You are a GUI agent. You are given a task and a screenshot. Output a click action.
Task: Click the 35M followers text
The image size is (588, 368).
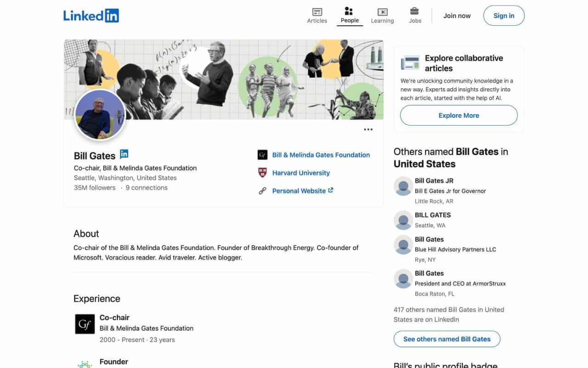tap(95, 188)
